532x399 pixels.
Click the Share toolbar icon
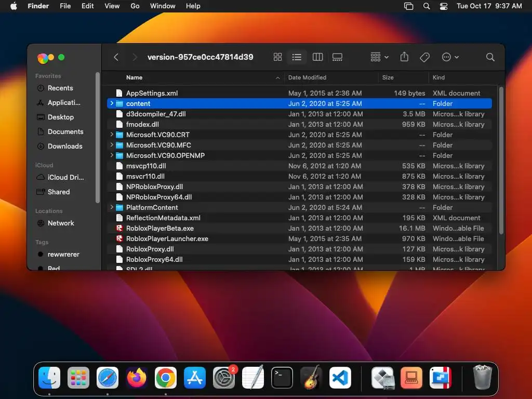(404, 57)
